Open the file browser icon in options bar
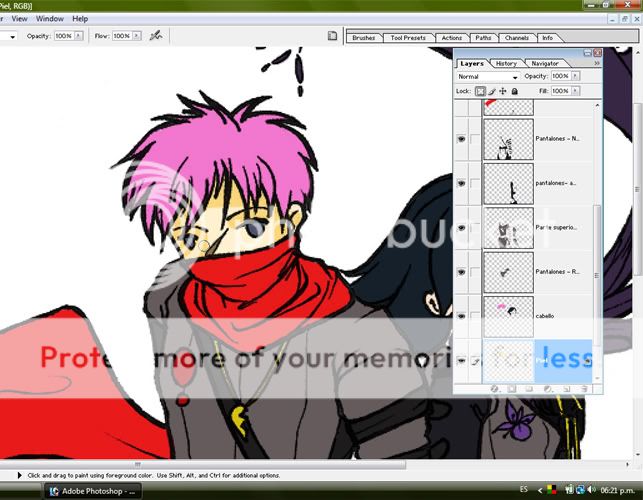Viewport: 643px width, 500px height. (333, 36)
